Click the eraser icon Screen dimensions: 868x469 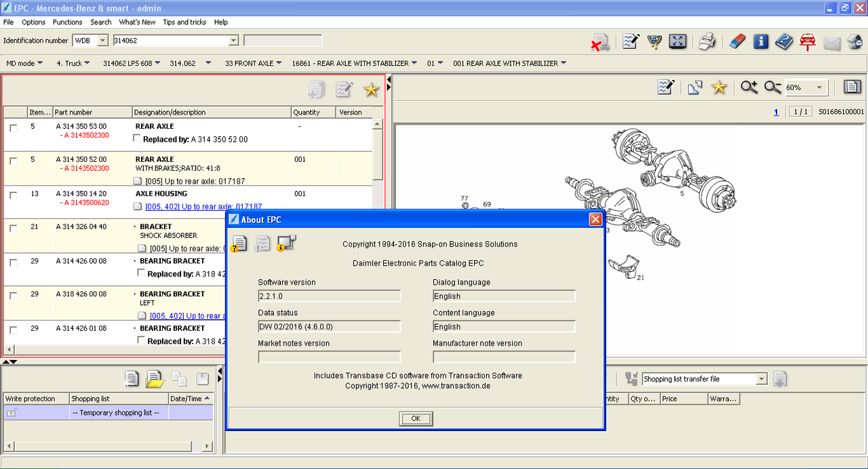click(x=737, y=42)
